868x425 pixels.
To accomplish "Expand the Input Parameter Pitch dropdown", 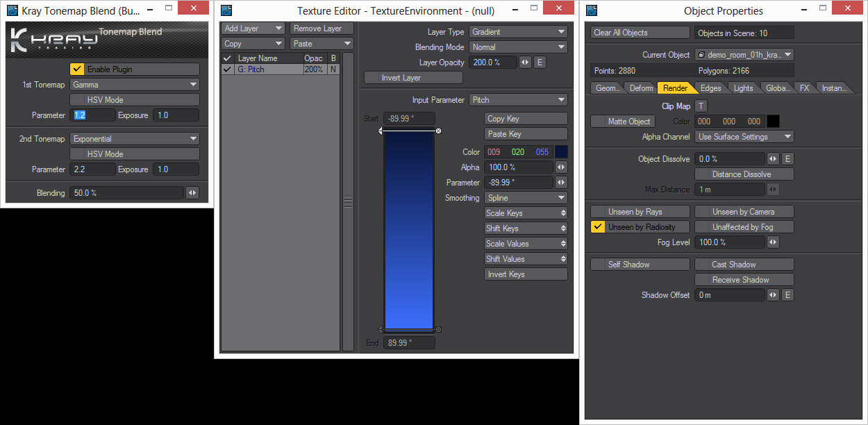I will click(518, 100).
